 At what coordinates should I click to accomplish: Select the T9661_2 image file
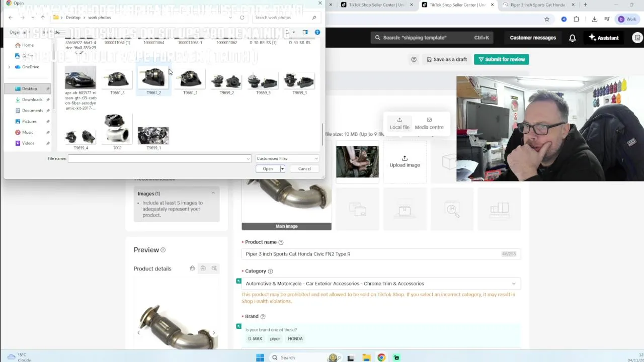[x=153, y=81]
